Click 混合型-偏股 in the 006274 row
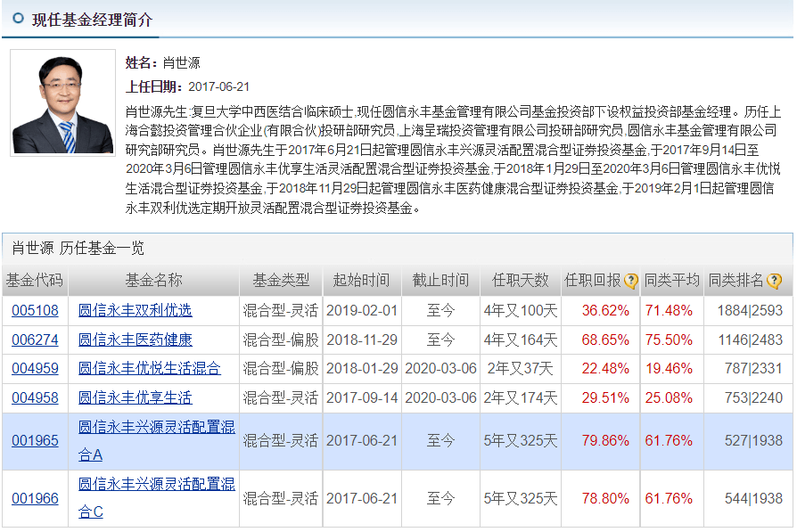The width and height of the screenshot is (797, 532). pos(281,340)
